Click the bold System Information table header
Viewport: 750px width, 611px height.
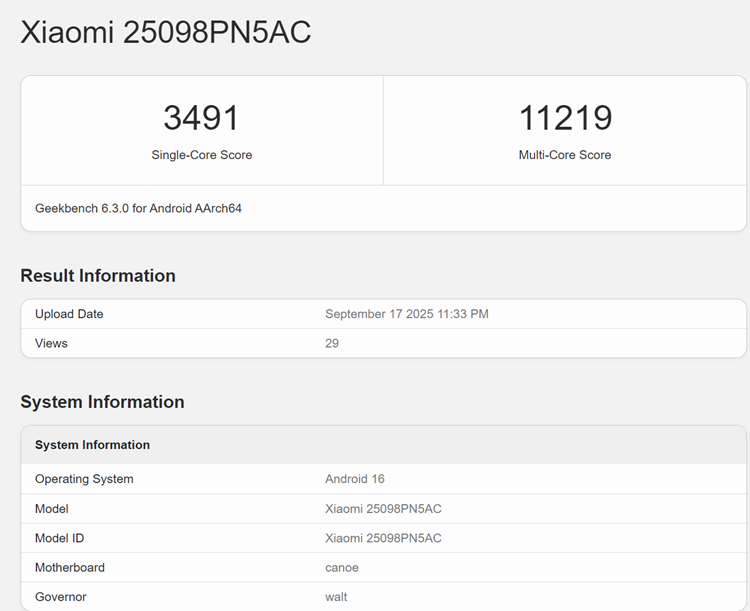(x=92, y=445)
